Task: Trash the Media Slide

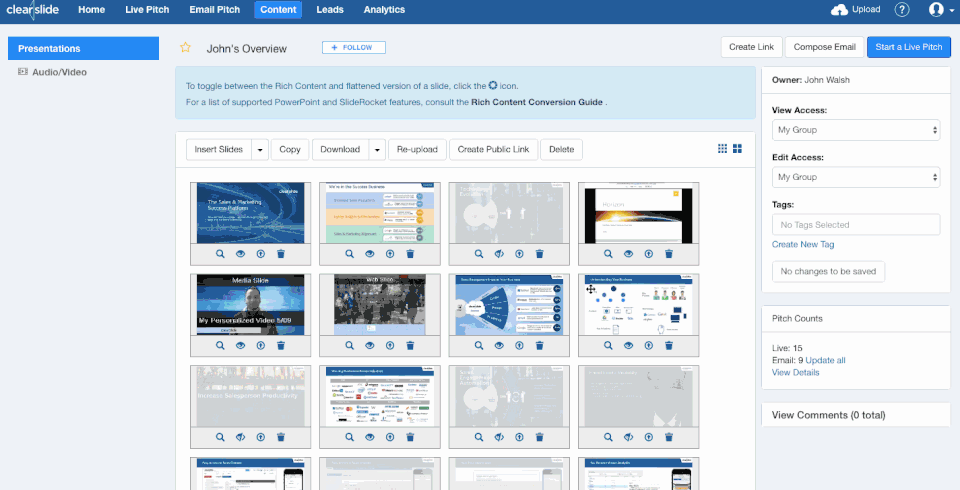Action: 281,345
